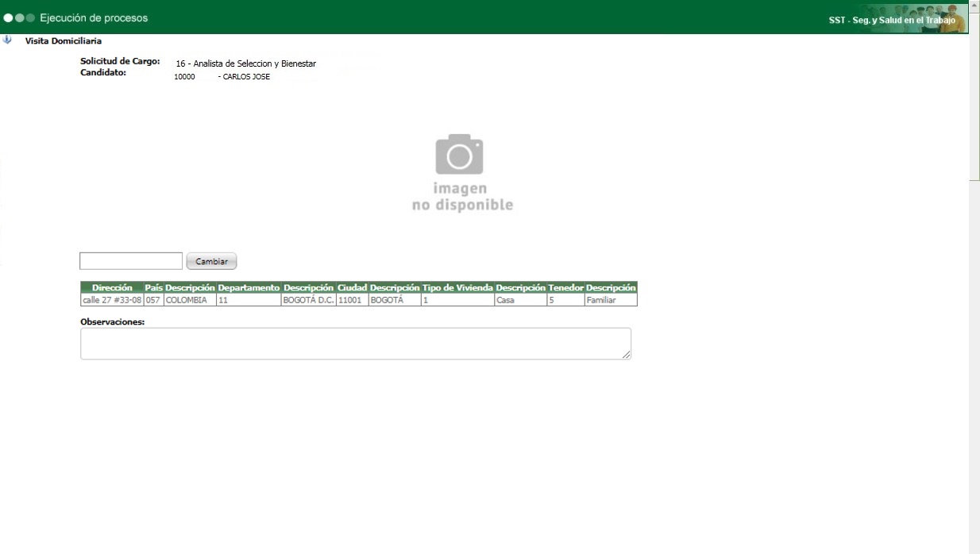Click the País column header
Viewport: 980px width, 554px height.
coord(153,287)
